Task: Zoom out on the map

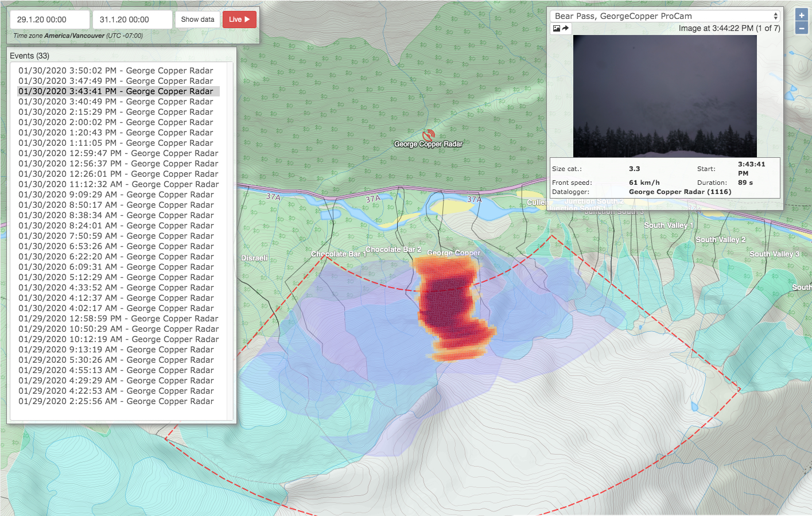Action: pyautogui.click(x=802, y=28)
